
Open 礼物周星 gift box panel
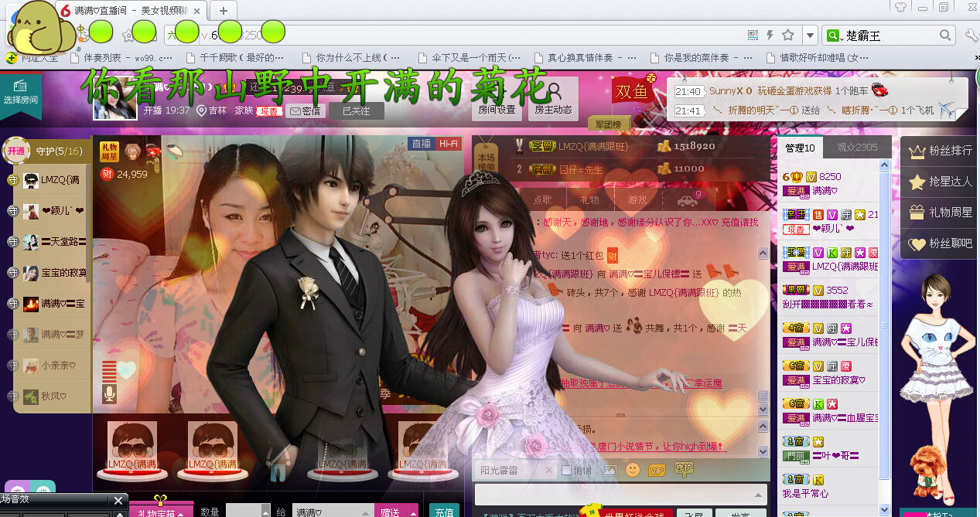tap(941, 213)
